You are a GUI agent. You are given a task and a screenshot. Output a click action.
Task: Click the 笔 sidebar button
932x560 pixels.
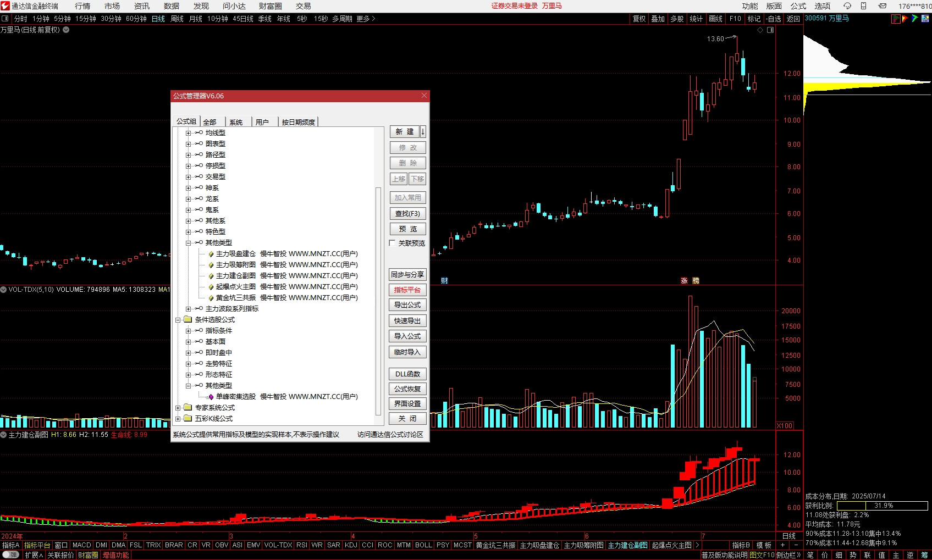[810, 555]
